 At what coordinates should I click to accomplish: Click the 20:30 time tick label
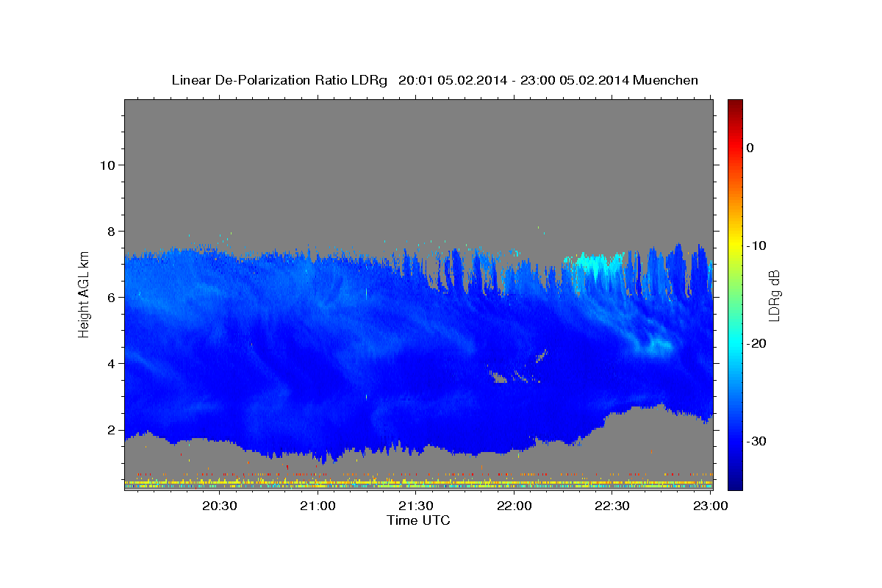pyautogui.click(x=219, y=506)
